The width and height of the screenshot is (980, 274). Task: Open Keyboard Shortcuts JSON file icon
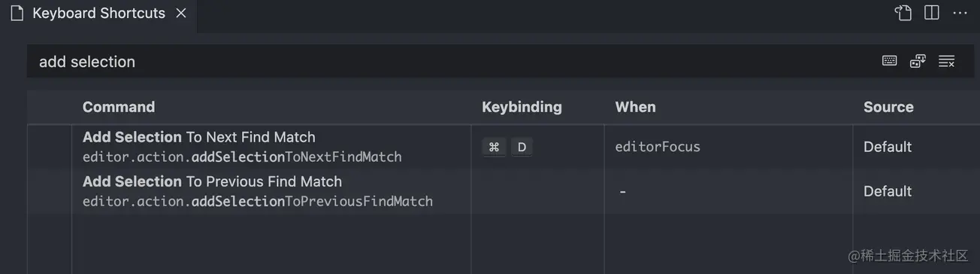(903, 13)
